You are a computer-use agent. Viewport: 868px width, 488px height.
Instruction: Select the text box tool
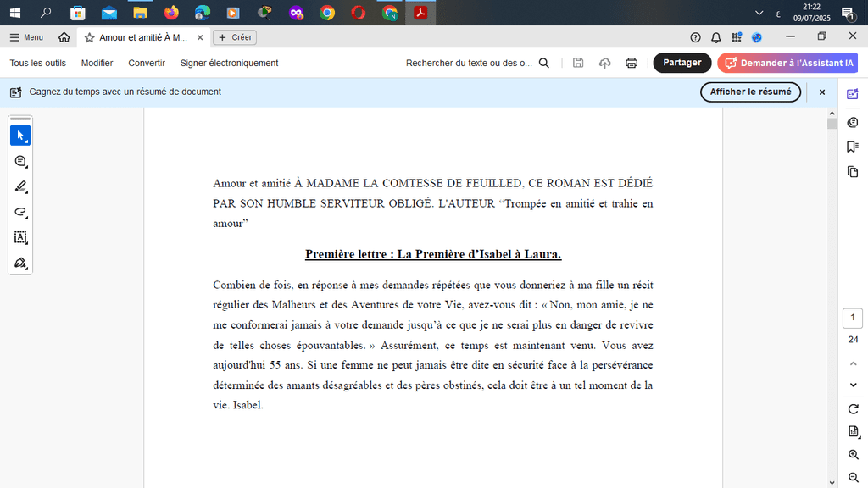tap(20, 237)
